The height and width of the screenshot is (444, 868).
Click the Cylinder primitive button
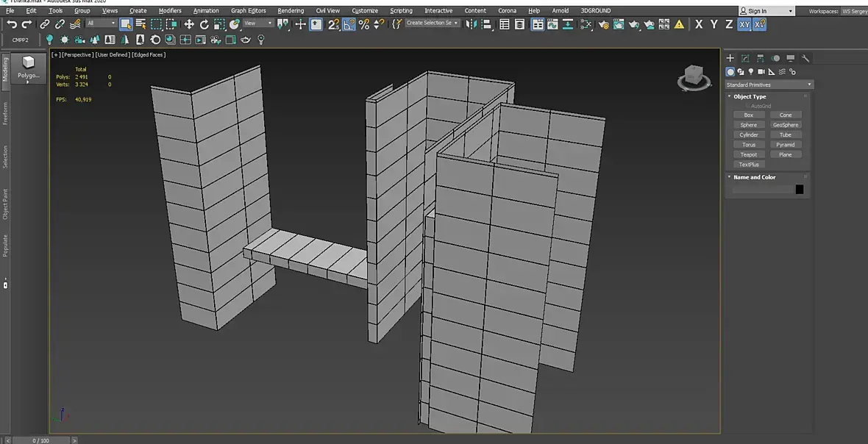pyautogui.click(x=749, y=135)
